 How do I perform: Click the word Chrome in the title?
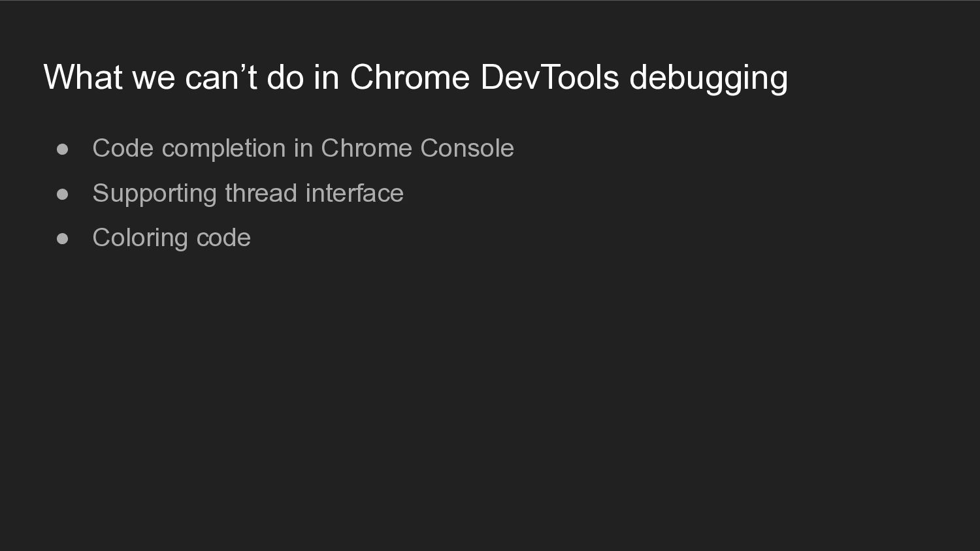[x=410, y=77]
